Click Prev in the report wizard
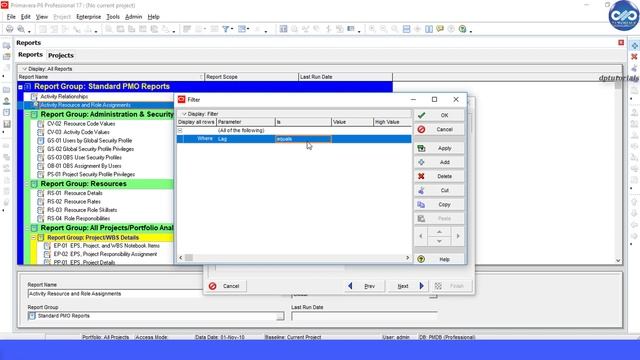 pos(363,286)
